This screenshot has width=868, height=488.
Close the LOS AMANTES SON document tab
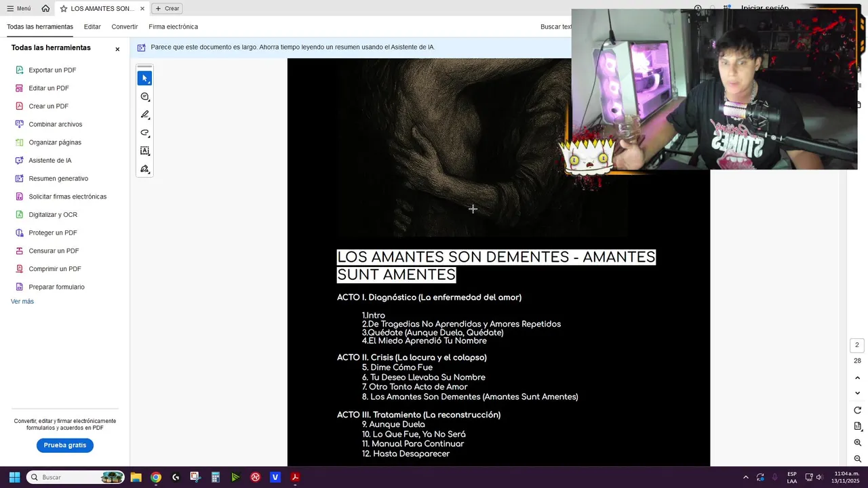click(x=142, y=9)
